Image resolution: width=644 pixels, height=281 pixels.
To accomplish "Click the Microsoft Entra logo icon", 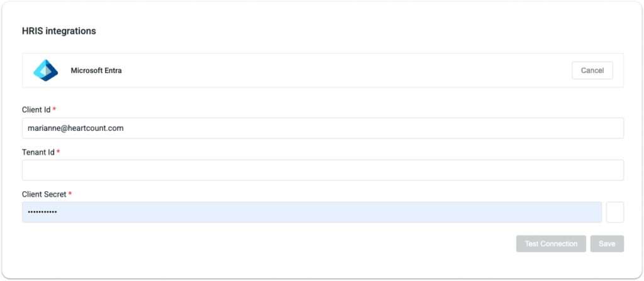I will (x=45, y=70).
